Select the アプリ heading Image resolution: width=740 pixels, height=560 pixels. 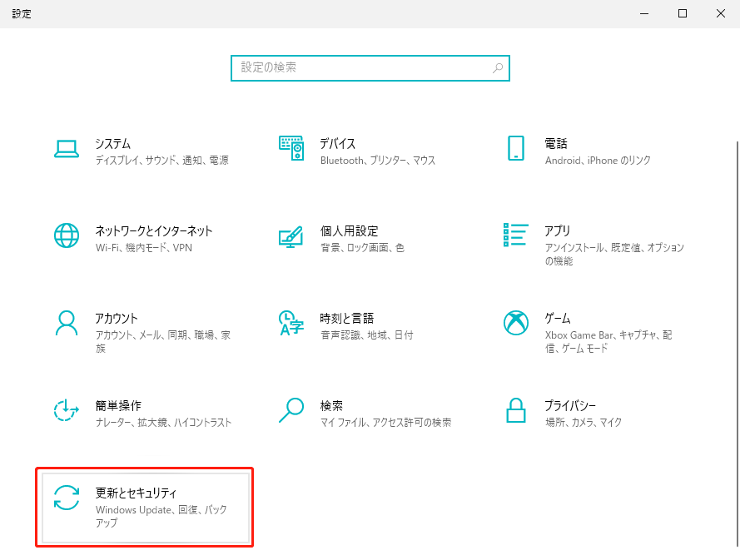pos(558,230)
